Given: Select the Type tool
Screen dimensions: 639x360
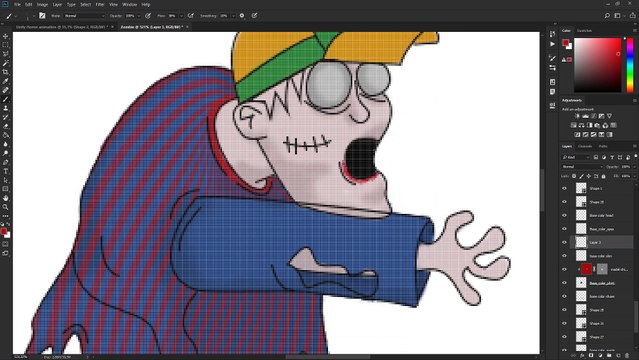Looking at the screenshot, I should 5,171.
